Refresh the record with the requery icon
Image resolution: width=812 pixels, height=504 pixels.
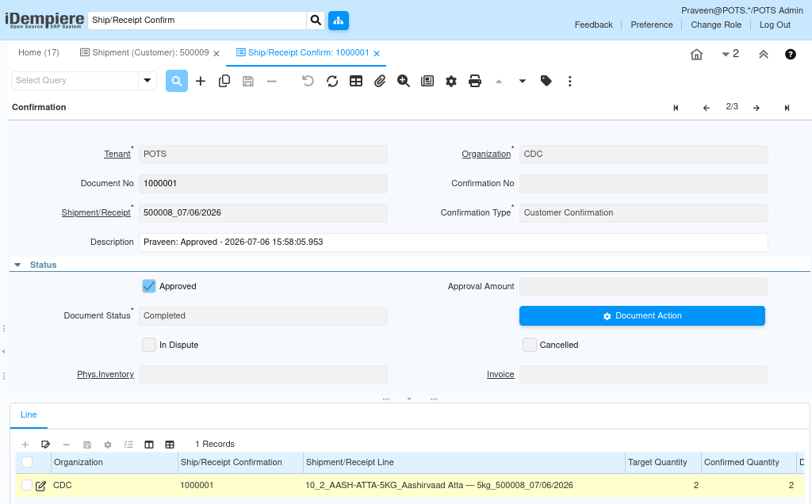point(332,82)
